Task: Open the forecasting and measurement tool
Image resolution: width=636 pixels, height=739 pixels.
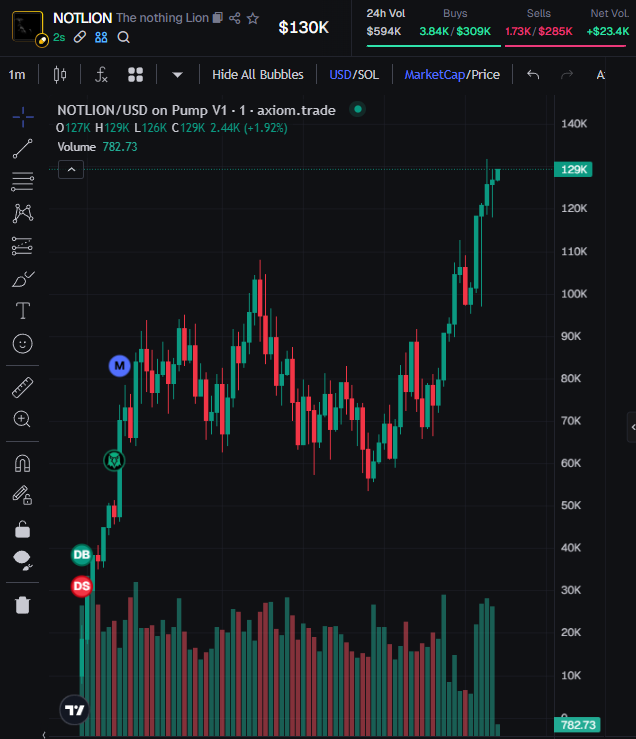Action: point(23,246)
